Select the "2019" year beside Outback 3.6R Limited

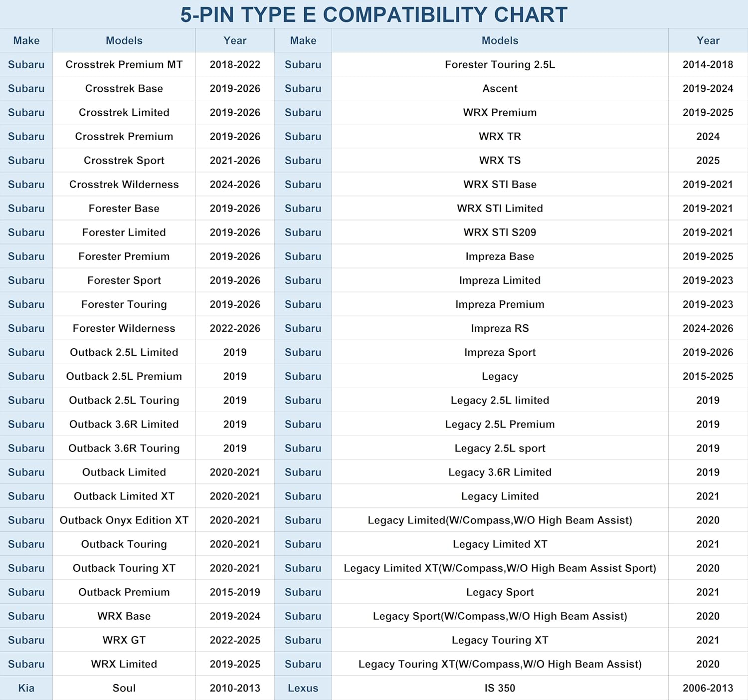coord(235,424)
